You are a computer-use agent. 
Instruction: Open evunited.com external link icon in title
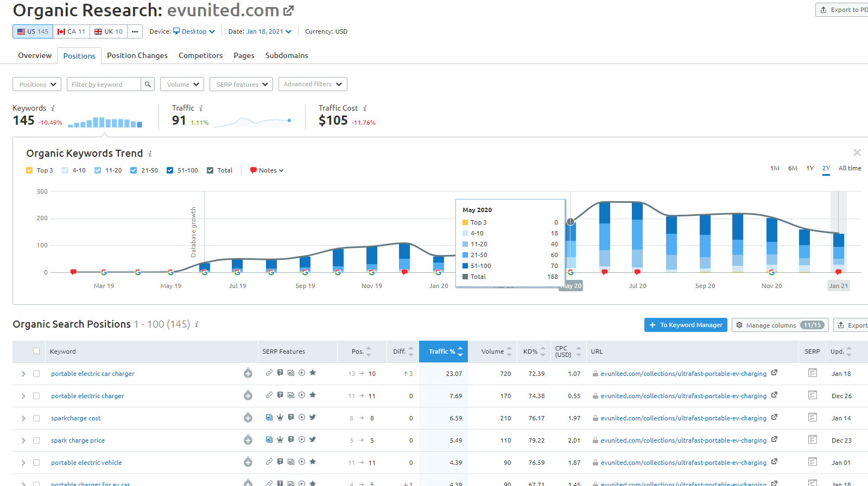click(289, 10)
